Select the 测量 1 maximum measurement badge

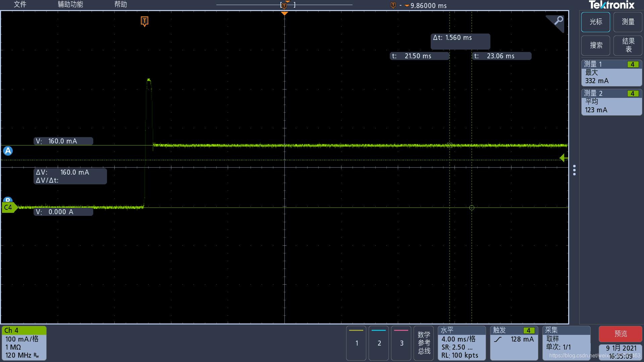pos(611,73)
